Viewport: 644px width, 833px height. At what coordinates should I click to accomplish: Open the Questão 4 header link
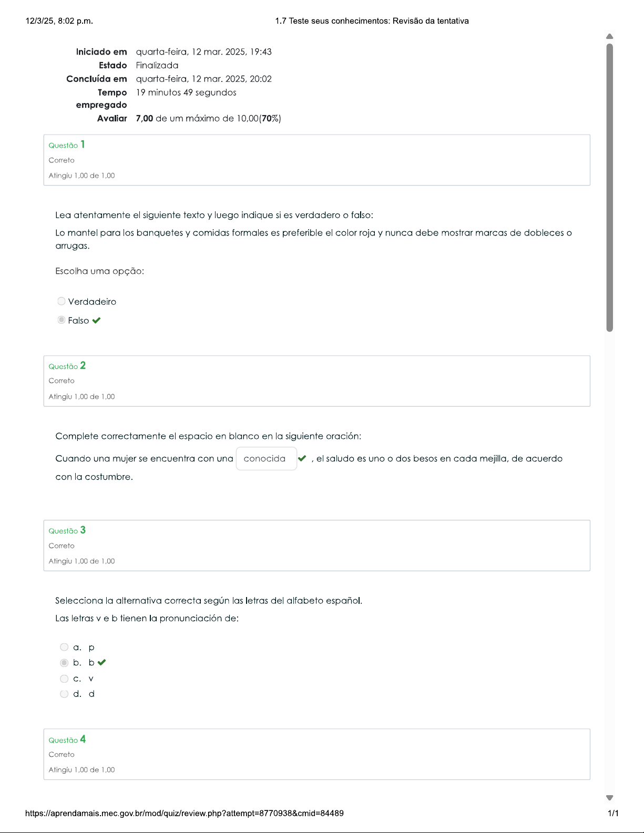tap(67, 739)
